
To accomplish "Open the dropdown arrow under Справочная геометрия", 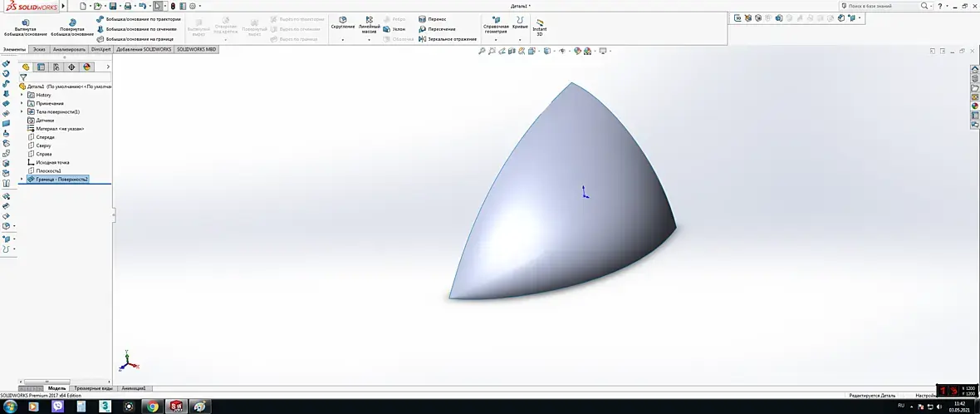I will 496,39.
